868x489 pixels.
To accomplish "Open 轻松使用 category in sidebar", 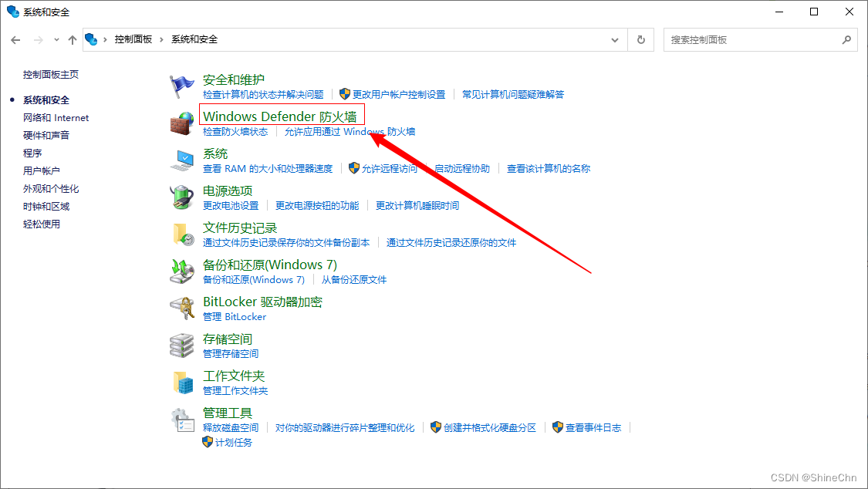I will pyautogui.click(x=42, y=224).
